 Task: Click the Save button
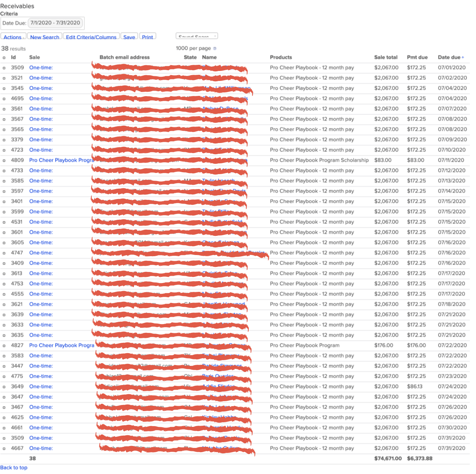click(x=129, y=37)
